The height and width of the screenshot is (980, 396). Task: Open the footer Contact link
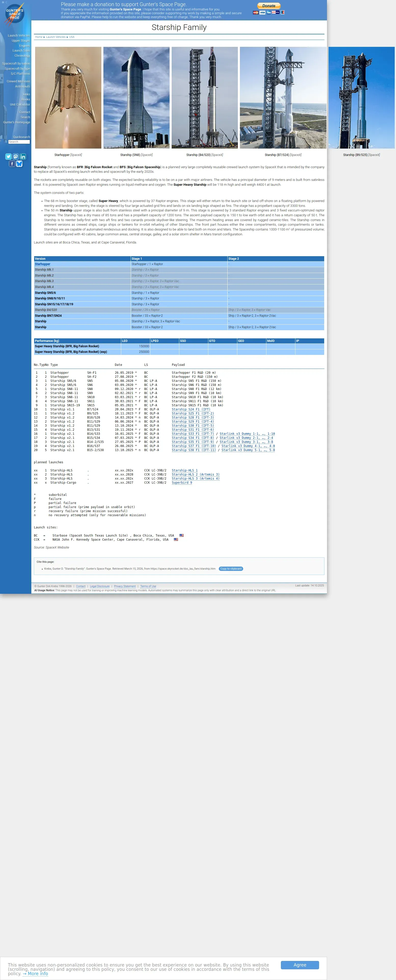coord(81,586)
